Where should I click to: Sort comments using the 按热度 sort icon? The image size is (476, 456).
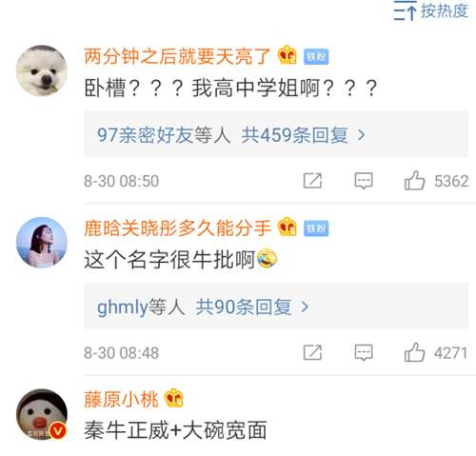[405, 10]
